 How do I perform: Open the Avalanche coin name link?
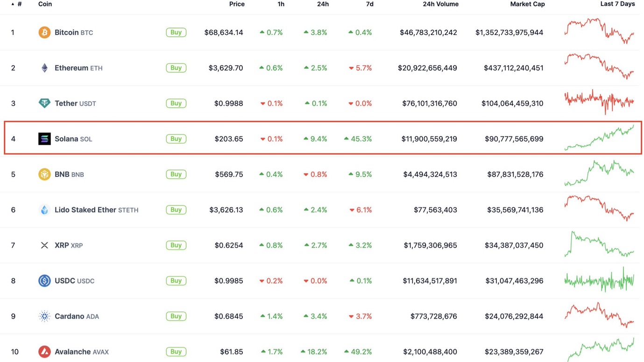click(x=72, y=352)
